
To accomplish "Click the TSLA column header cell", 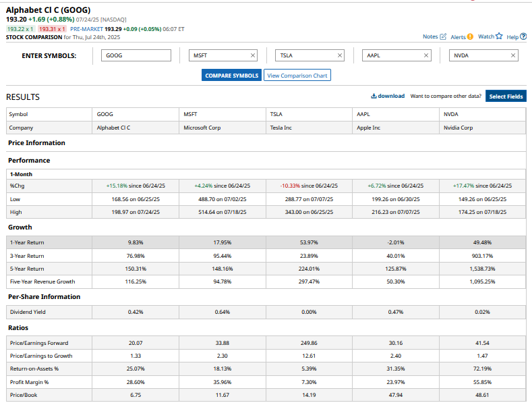I will click(x=309, y=114).
